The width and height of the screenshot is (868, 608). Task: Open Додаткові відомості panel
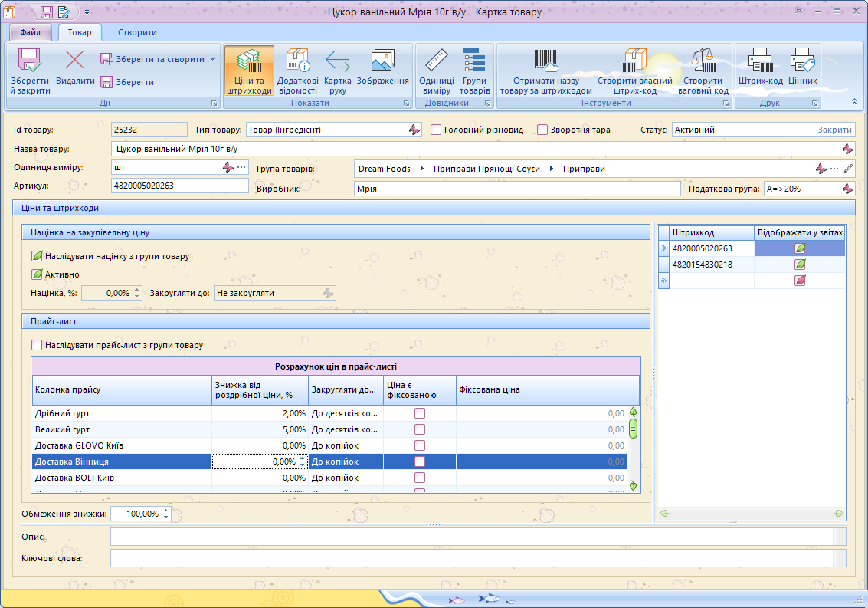(297, 72)
